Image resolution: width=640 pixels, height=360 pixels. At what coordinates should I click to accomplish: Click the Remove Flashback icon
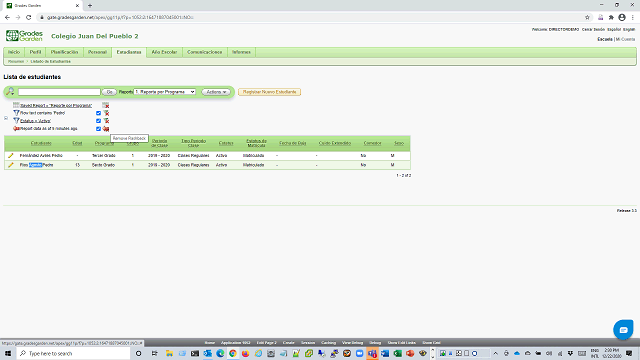tap(106, 129)
